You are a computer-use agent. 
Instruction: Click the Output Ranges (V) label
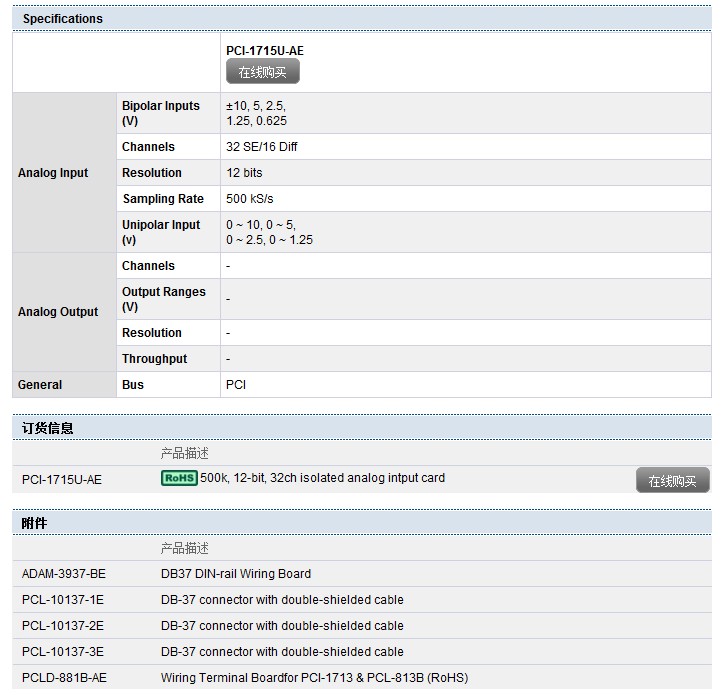[163, 299]
